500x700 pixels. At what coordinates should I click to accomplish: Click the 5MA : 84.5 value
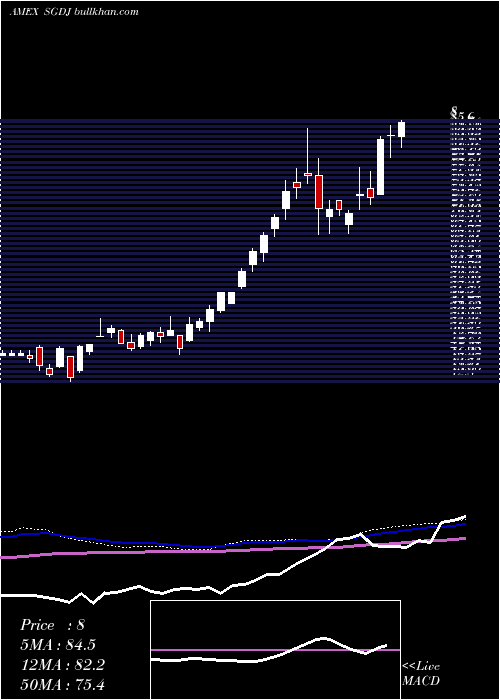[58, 645]
